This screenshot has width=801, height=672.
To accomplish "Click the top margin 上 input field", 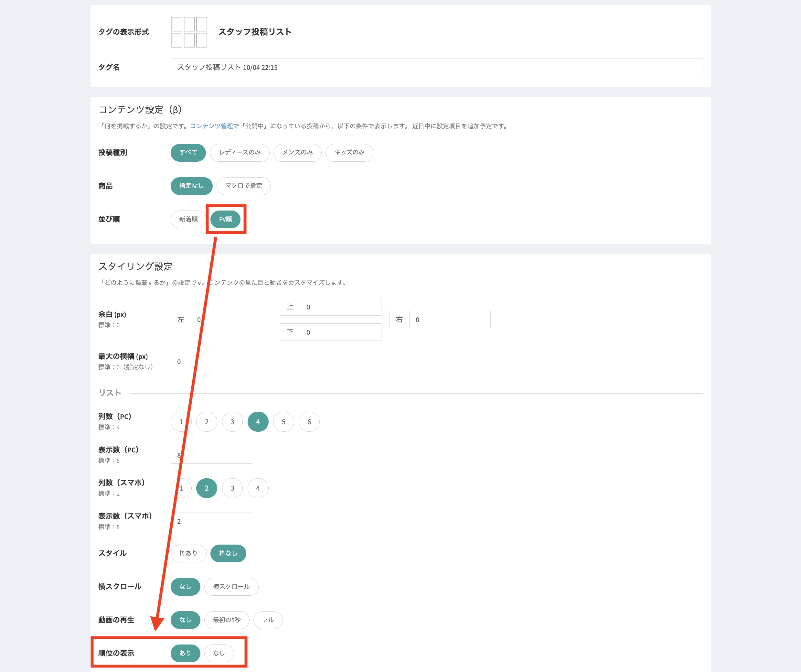I will (x=340, y=307).
